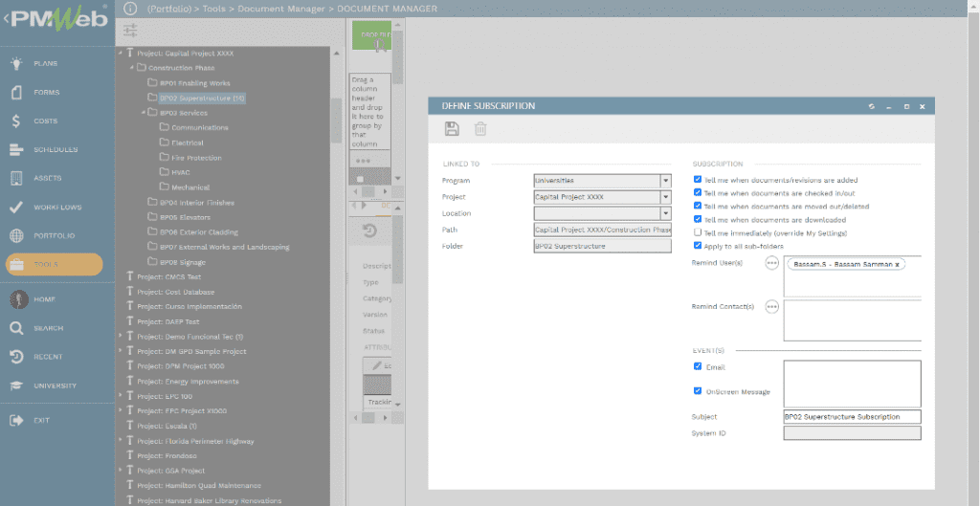The width and height of the screenshot is (980, 506).
Task: Open the Workflows checkmark icon
Action: coord(16,207)
